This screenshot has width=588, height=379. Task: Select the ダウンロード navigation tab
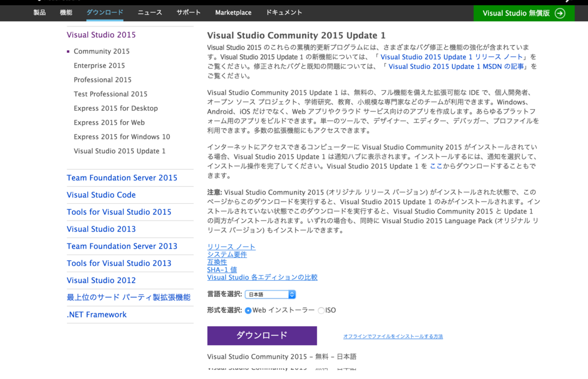[x=105, y=13]
